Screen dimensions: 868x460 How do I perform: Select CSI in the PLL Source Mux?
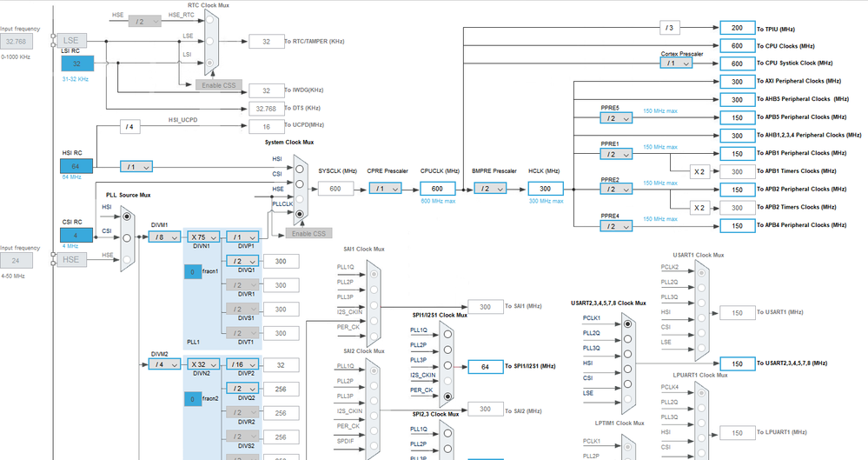tap(129, 237)
